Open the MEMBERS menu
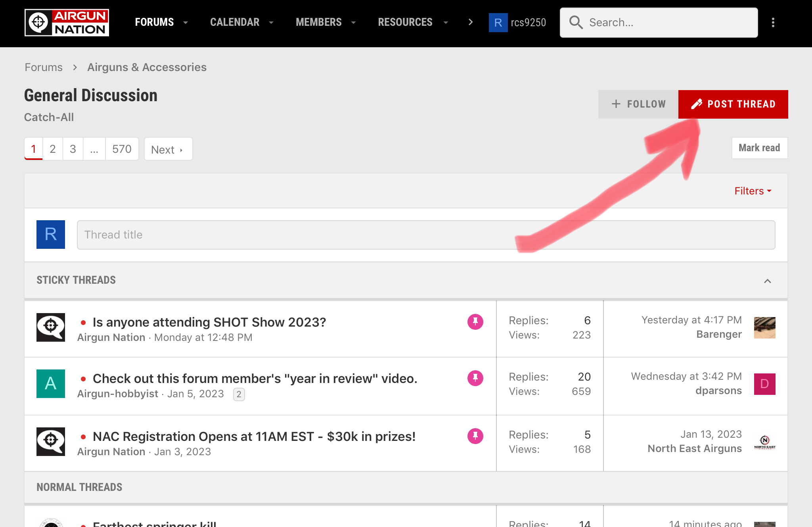 click(319, 22)
